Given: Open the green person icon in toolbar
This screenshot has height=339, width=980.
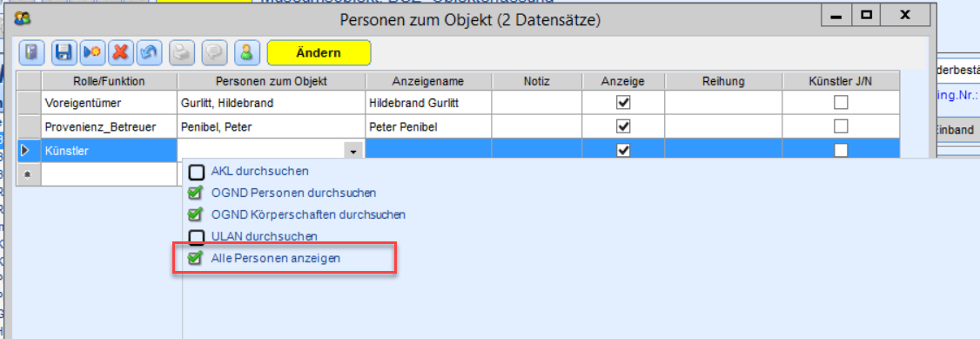Looking at the screenshot, I should point(246,53).
